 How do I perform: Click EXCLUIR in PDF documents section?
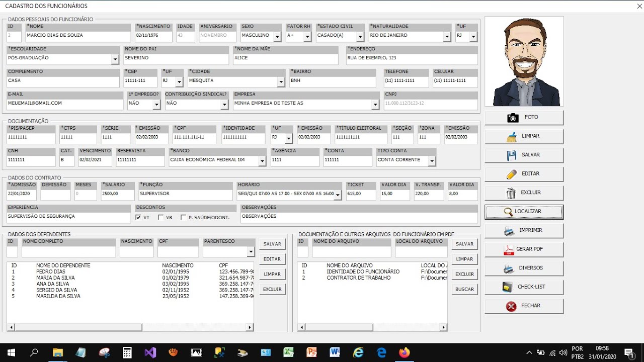(x=464, y=275)
